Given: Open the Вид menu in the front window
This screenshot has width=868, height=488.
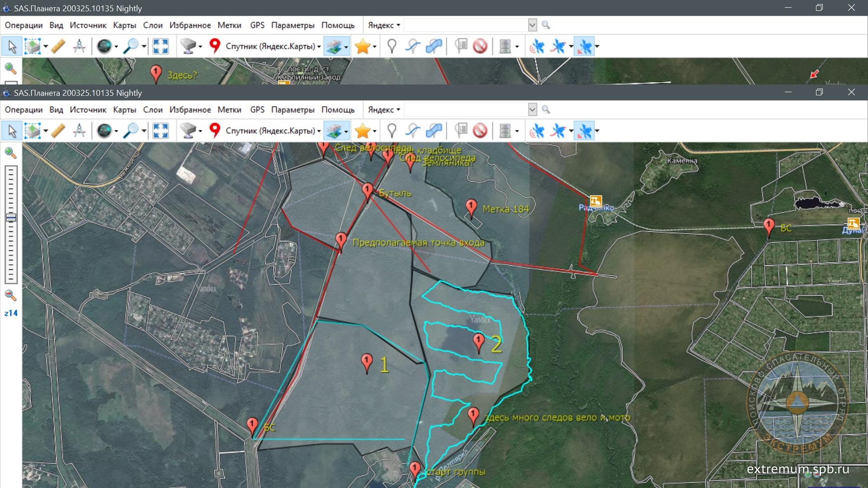Looking at the screenshot, I should click(x=56, y=109).
